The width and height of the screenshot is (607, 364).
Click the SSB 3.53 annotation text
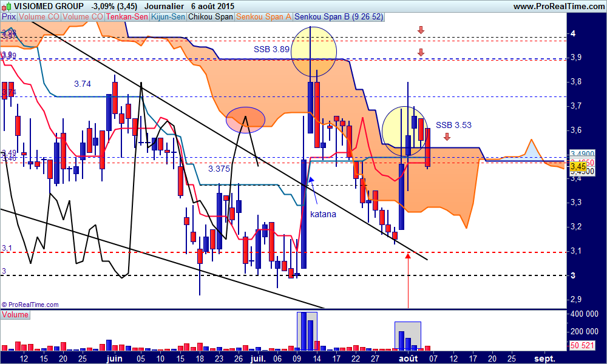(x=453, y=125)
